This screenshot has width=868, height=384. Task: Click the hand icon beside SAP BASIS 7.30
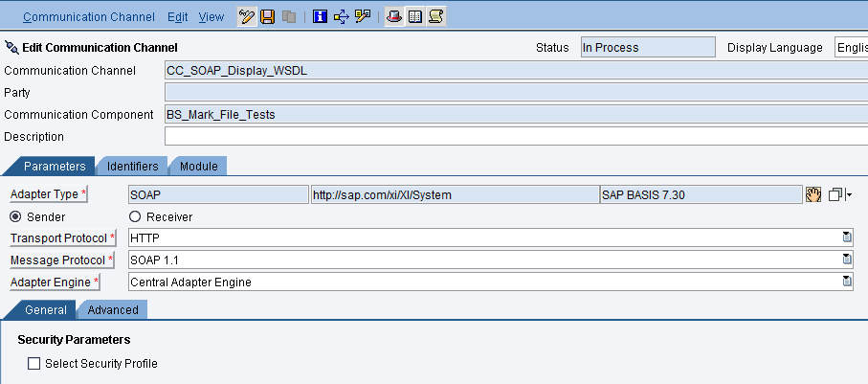point(813,194)
